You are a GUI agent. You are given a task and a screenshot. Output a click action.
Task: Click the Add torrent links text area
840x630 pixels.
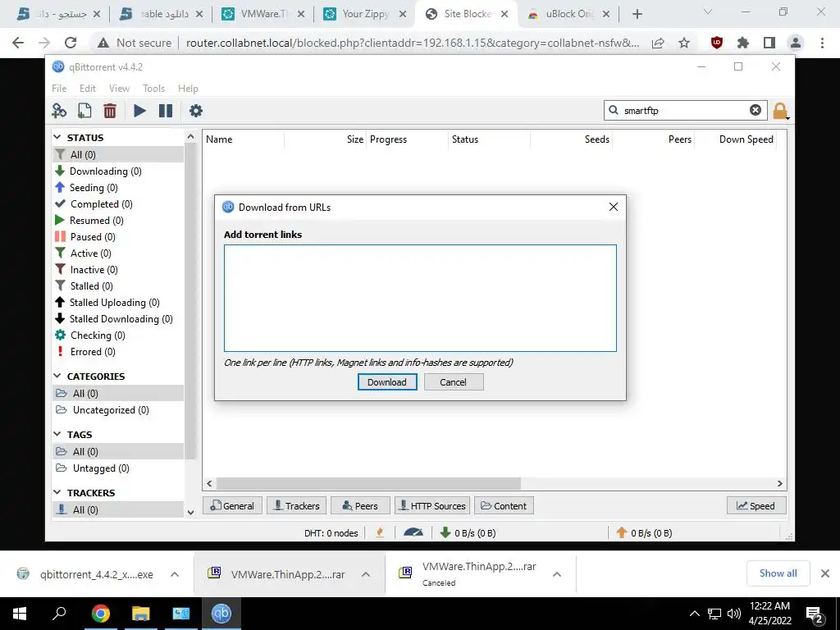pyautogui.click(x=420, y=298)
